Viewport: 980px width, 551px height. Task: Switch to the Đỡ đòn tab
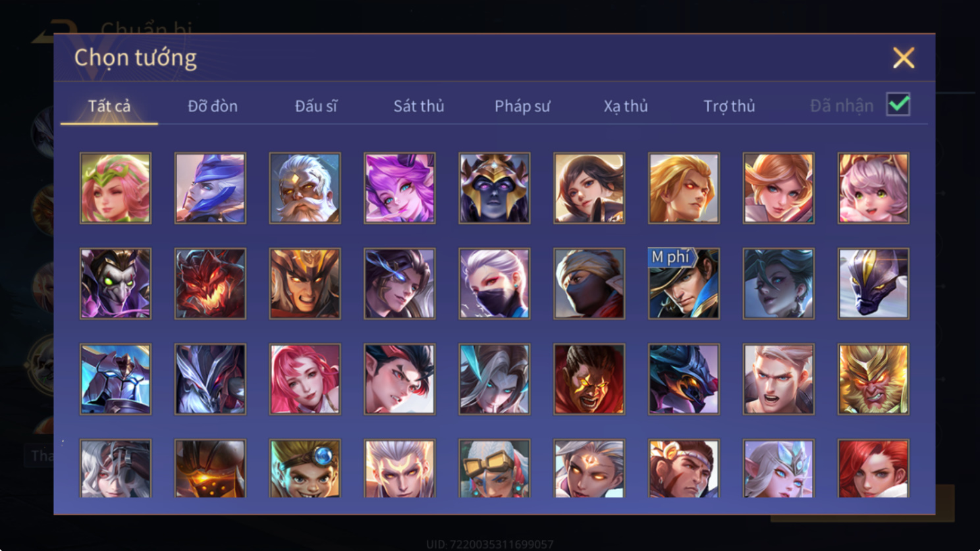[x=213, y=106]
